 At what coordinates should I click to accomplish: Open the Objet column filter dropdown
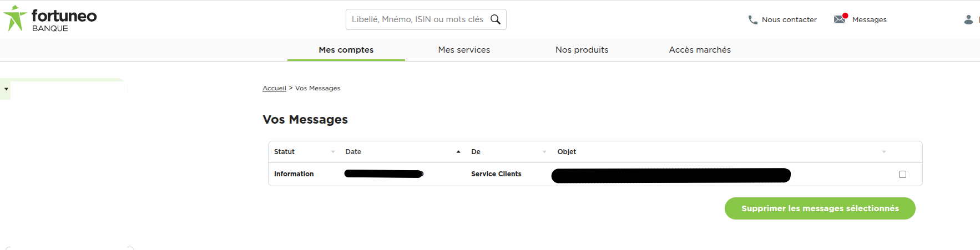tap(884, 152)
